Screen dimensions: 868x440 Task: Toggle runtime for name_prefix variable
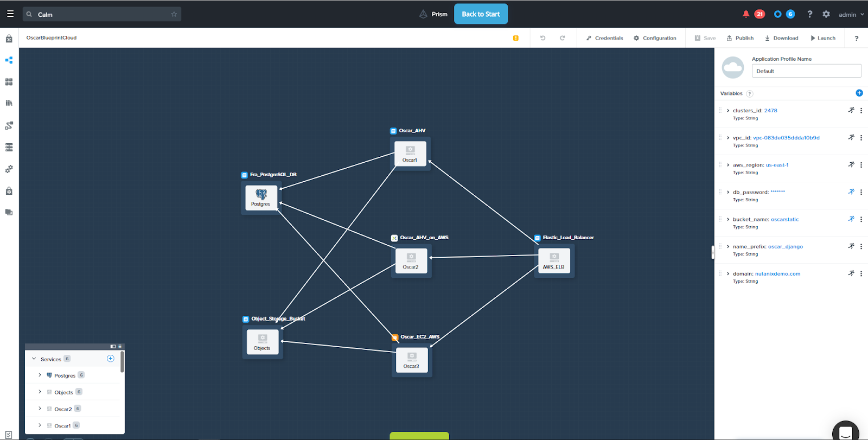tap(851, 246)
